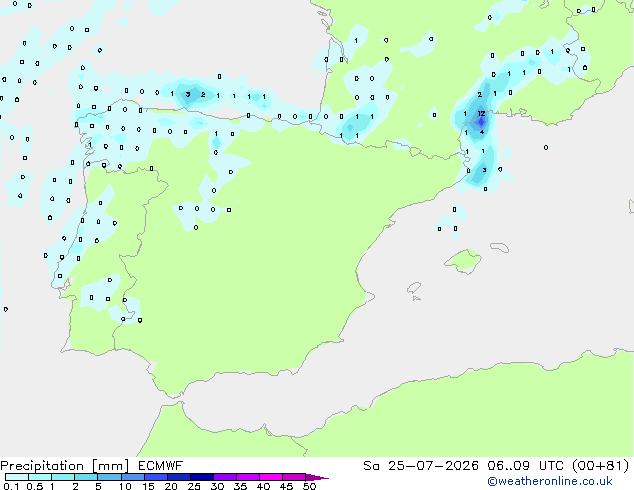Click the Precipitation [mm] title text

pos(65,466)
